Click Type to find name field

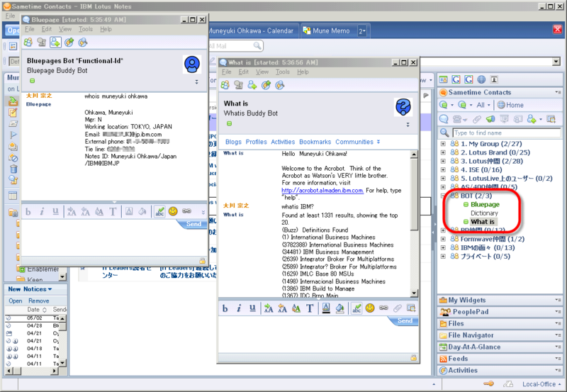(x=506, y=133)
